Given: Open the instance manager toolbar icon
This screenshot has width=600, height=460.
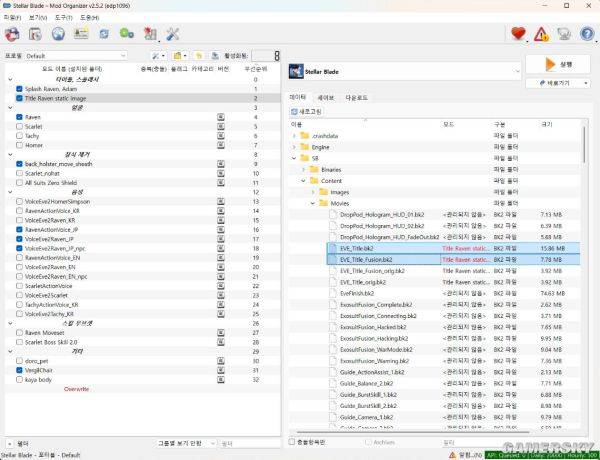Looking at the screenshot, I should point(12,34).
